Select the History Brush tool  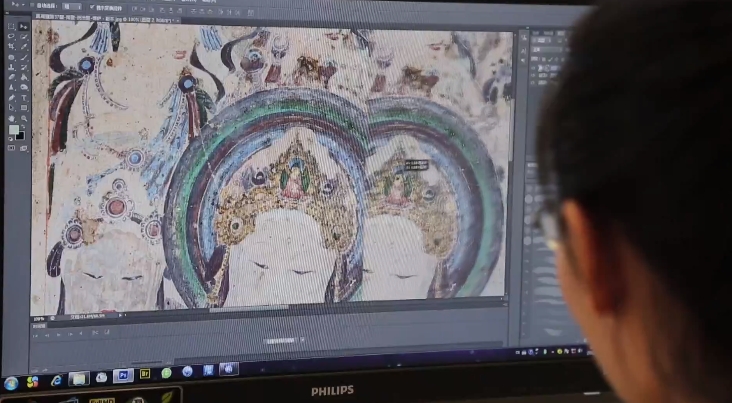tap(24, 67)
